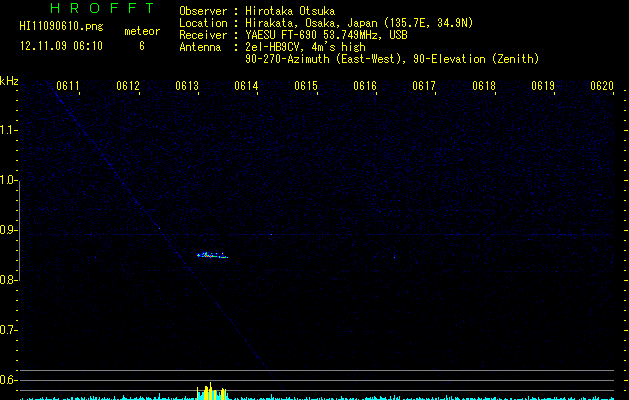This screenshot has height=400, width=629.
Task: Click the 0.9 kHz axis label
Action: click(9, 230)
